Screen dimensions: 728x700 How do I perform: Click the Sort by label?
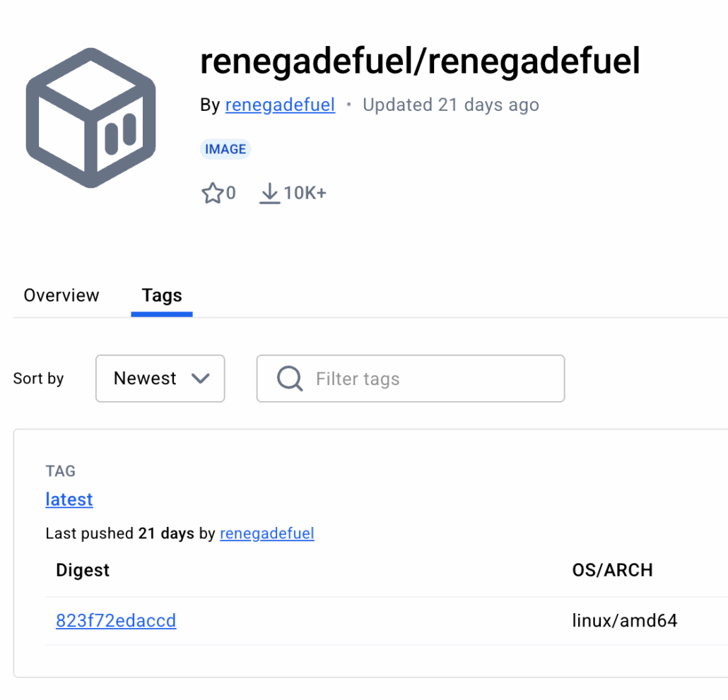tap(39, 379)
